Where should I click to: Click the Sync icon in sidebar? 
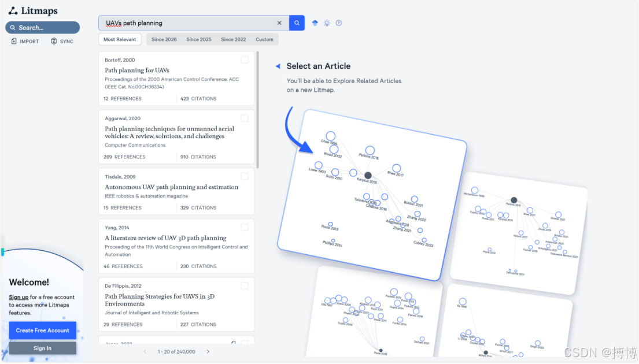(x=54, y=41)
